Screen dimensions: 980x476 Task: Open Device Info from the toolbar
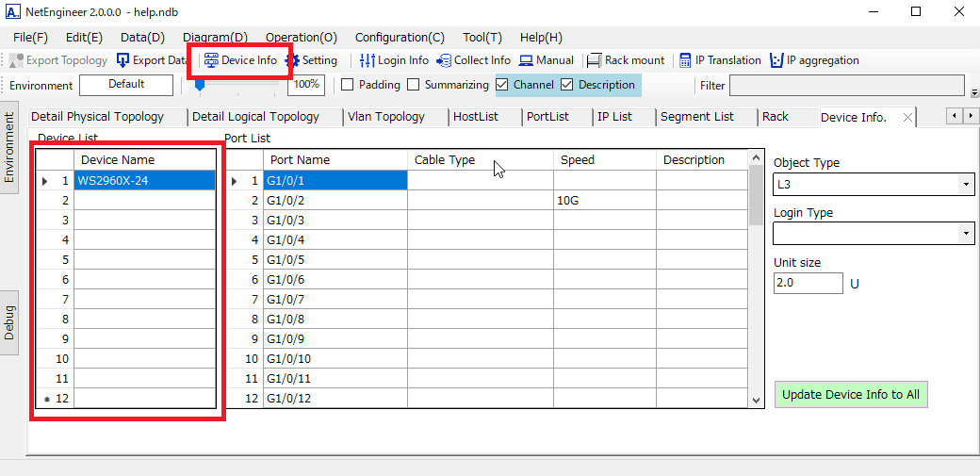pos(212,60)
